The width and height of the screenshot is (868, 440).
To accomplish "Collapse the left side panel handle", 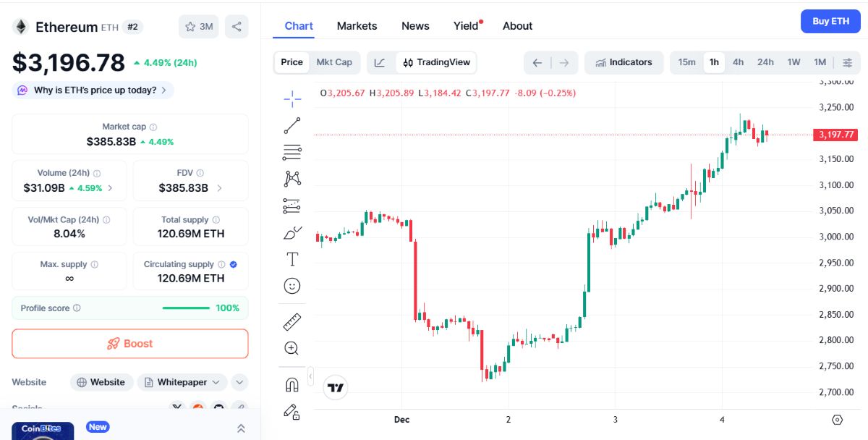I will coord(310,376).
